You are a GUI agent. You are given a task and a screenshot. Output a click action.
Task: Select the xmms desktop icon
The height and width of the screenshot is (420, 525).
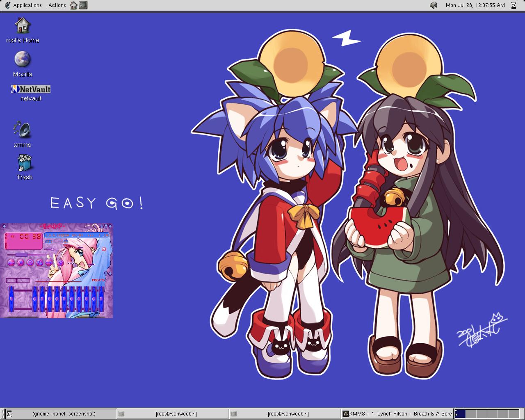click(22, 135)
